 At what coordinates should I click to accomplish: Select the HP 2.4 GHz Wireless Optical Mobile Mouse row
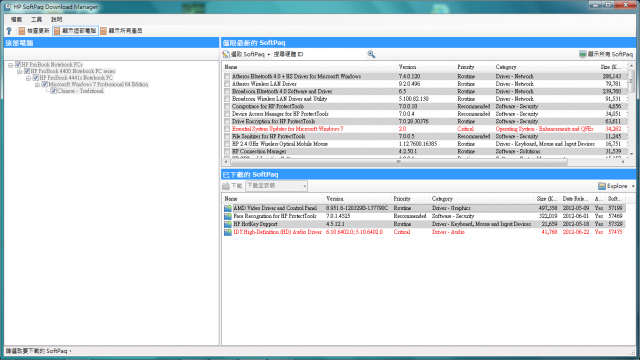426,144
